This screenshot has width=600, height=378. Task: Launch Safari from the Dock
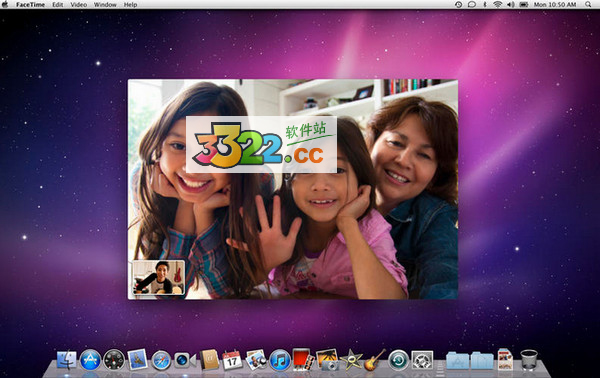[x=161, y=360]
